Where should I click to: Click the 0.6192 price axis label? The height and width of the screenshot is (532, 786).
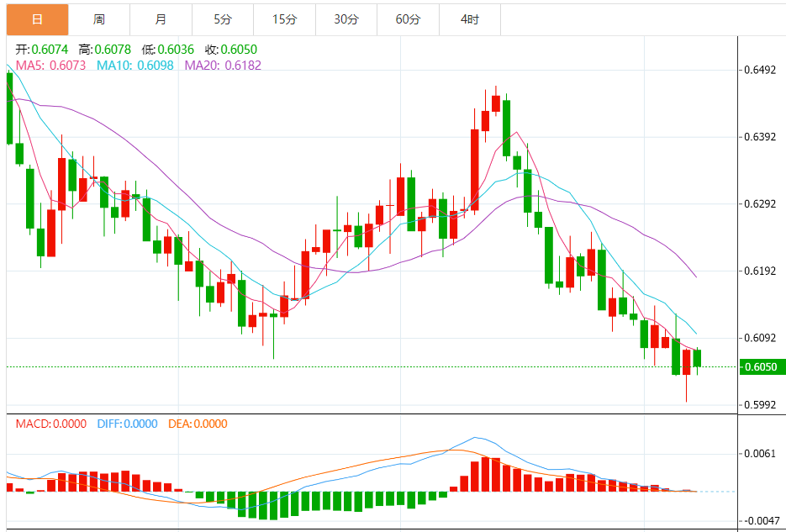point(761,271)
